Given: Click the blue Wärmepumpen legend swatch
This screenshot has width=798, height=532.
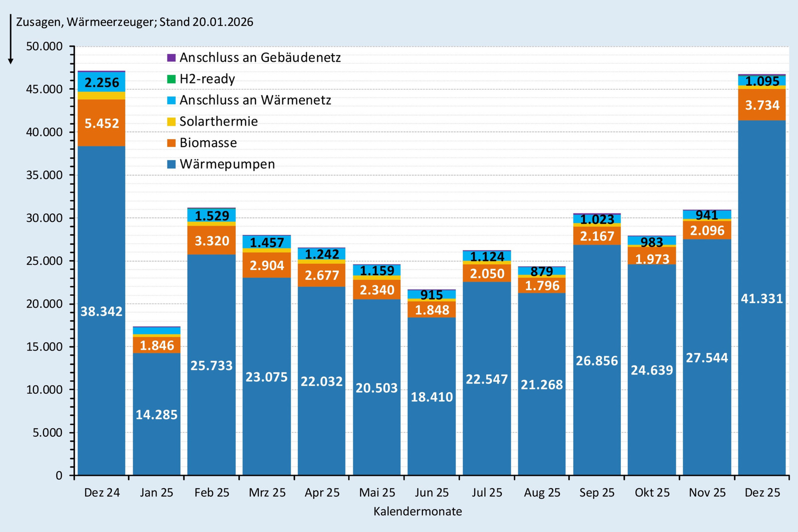Looking at the screenshot, I should (172, 164).
